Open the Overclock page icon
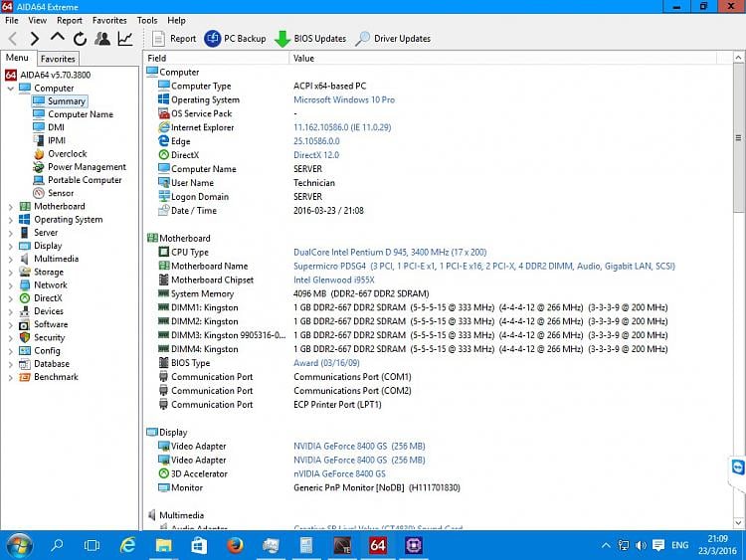Screen dimensions: 746x560 pos(39,154)
